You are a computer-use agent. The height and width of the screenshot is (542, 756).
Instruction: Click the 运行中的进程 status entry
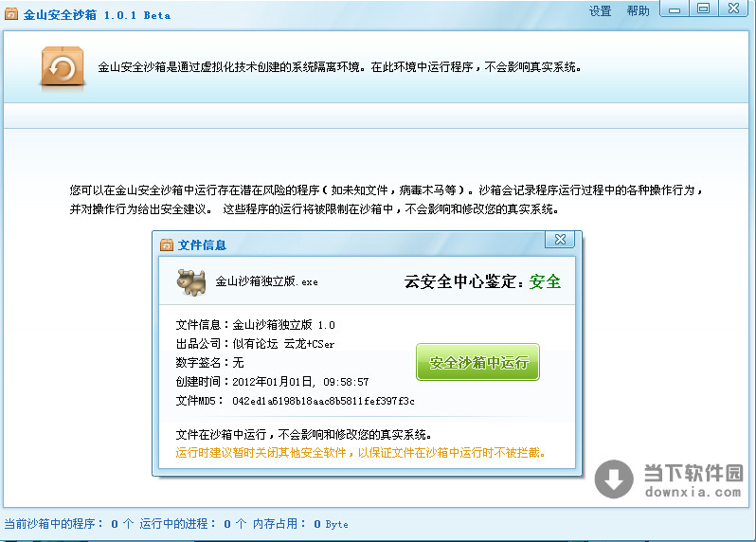pyautogui.click(x=193, y=524)
